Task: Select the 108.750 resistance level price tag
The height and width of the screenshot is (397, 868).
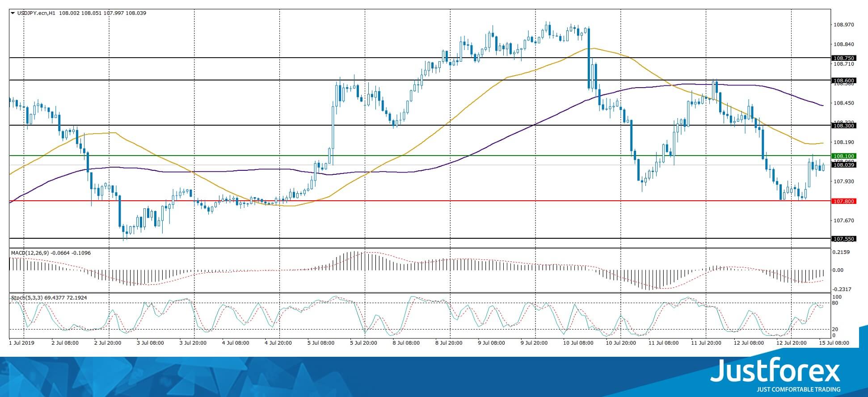Action: tap(843, 58)
